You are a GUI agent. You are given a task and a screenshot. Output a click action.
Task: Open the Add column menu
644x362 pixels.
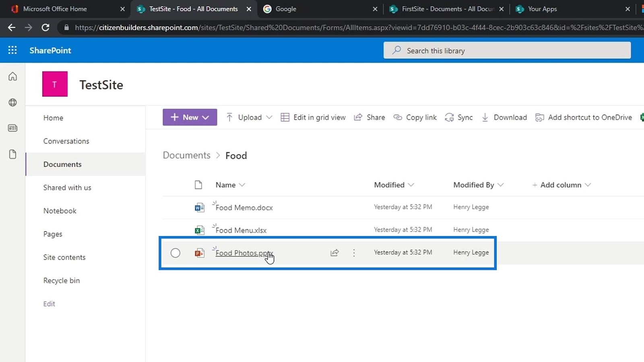point(561,185)
